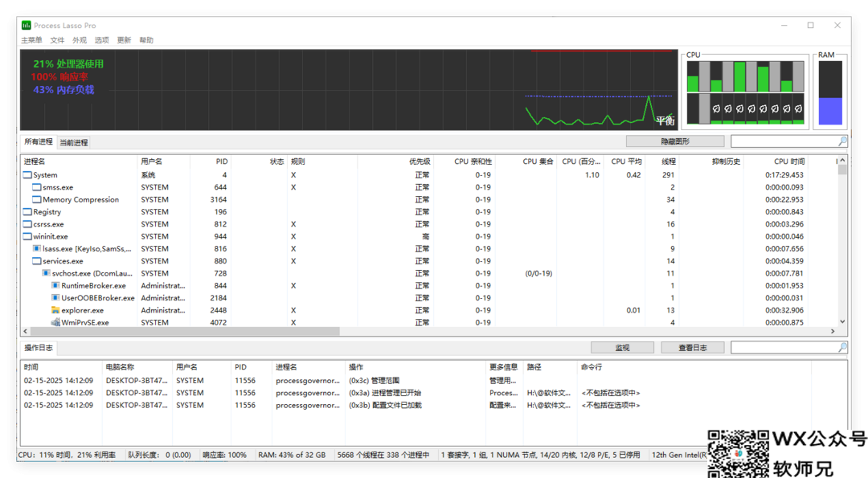
Task: Click the 0:17:29.453 CPU time cell
Action: [784, 175]
